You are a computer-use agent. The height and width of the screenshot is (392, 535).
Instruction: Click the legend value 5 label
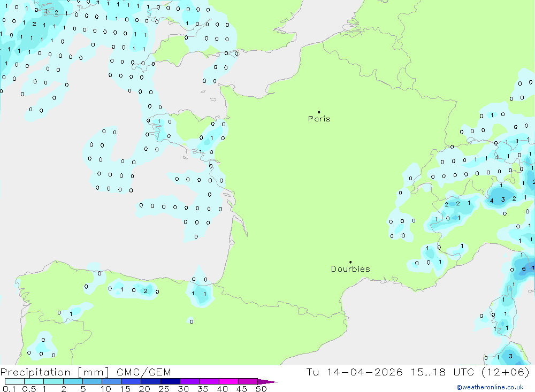point(83,389)
